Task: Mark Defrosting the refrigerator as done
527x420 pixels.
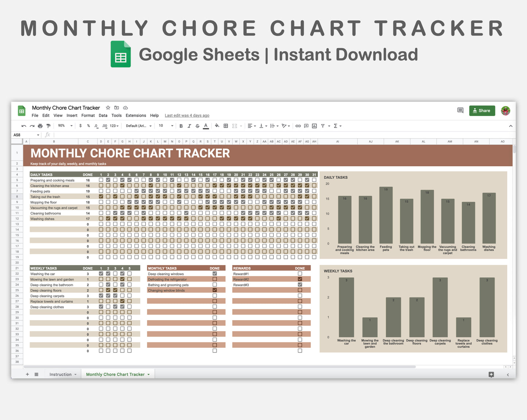Action: pos(214,279)
